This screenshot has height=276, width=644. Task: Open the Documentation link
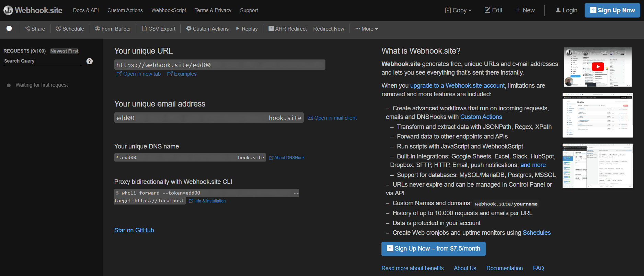pos(505,268)
